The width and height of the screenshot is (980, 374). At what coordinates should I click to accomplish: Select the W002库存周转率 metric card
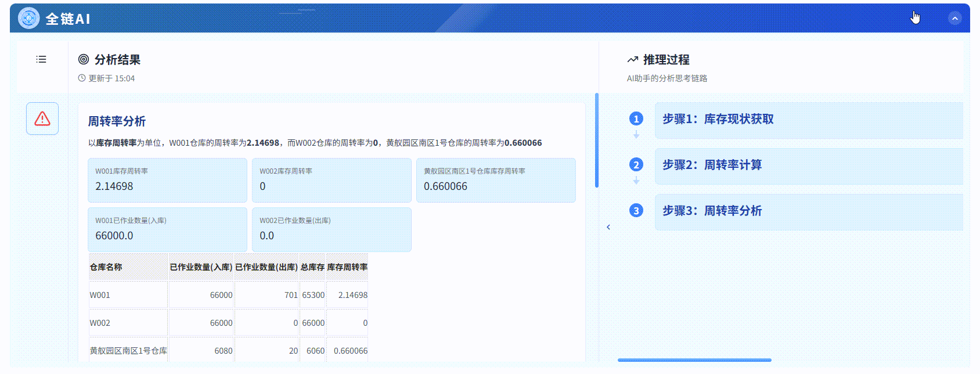[x=332, y=180]
